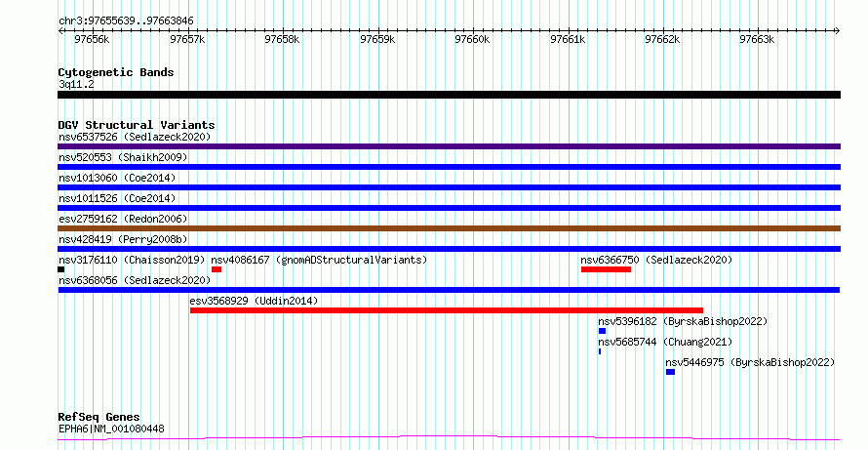868x450 pixels.
Task: Click the 97657k ruler position
Action: pyautogui.click(x=187, y=39)
